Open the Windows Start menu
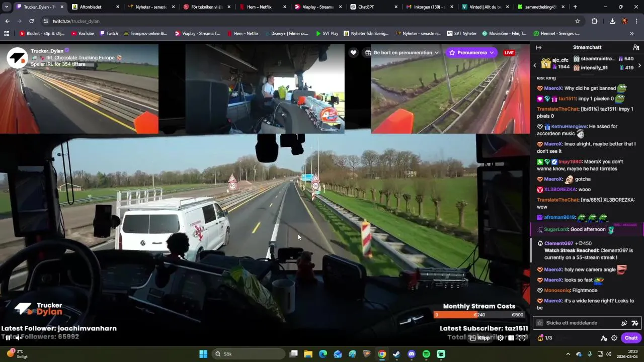 coord(203,354)
